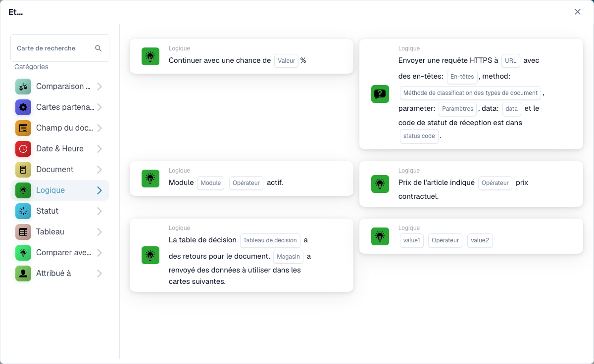Expand the Comparaison category chevron

coord(99,87)
